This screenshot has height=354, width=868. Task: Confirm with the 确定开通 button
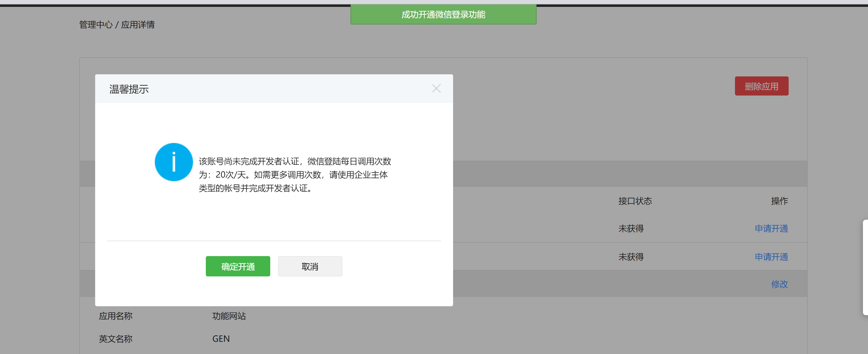pyautogui.click(x=237, y=266)
